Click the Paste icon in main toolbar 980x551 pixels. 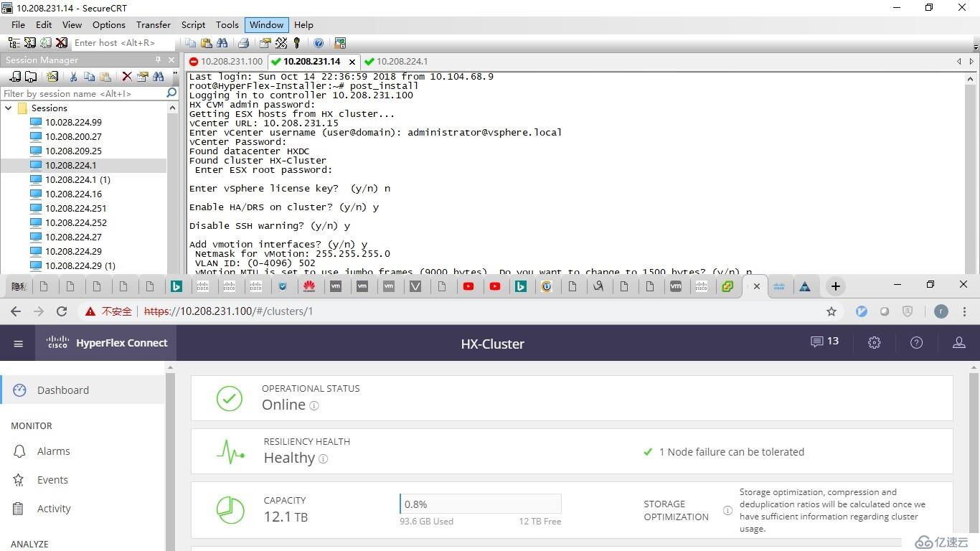click(x=206, y=43)
